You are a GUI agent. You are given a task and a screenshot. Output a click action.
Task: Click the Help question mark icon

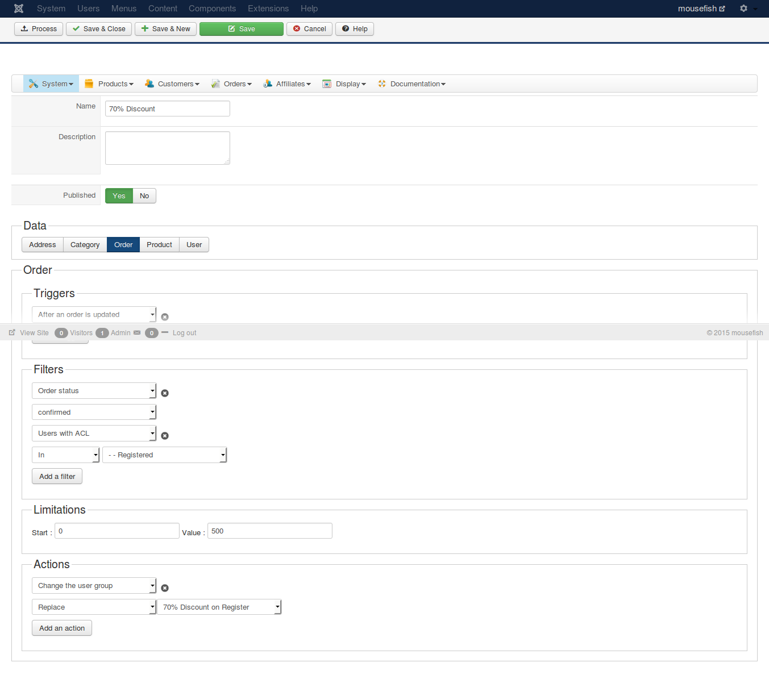click(346, 28)
